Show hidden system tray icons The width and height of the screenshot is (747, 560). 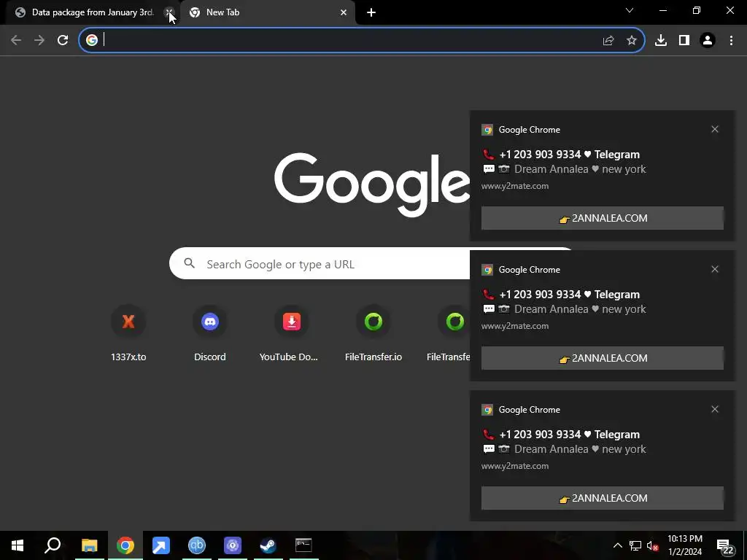click(617, 545)
